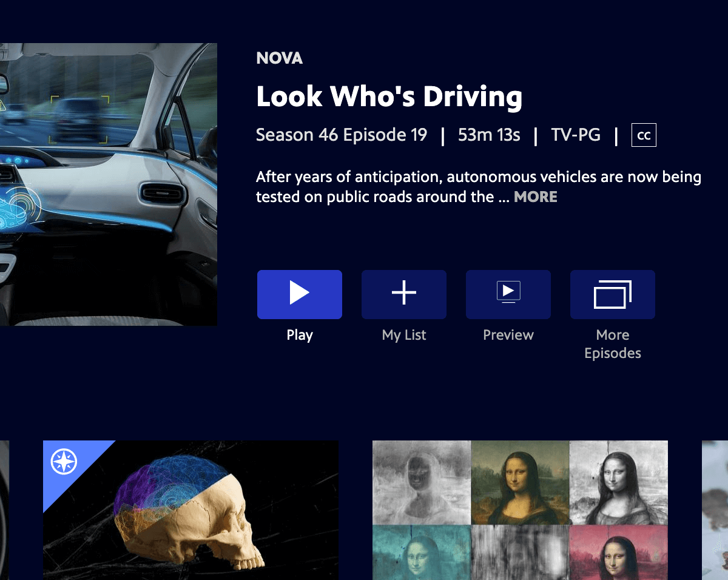The image size is (728, 580).
Task: Select the self-driving car episode artwork
Action: [x=109, y=184]
